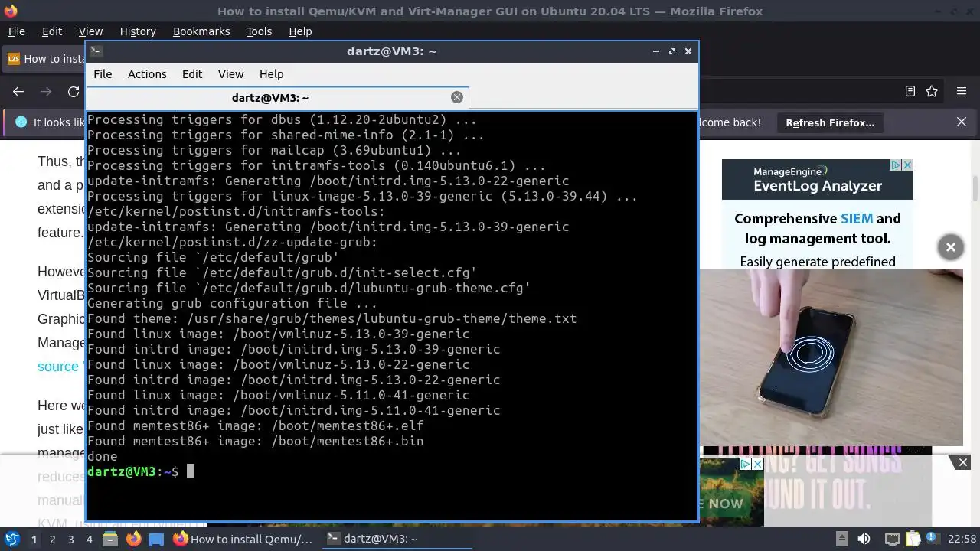Open the Actions menu in terminal
Screen dimensions: 980x551
[x=147, y=74]
